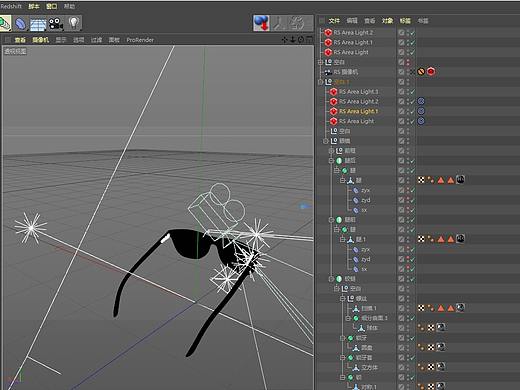Click the viewport orbit rotate icon
Screen dimensions: 520x390
(301, 40)
